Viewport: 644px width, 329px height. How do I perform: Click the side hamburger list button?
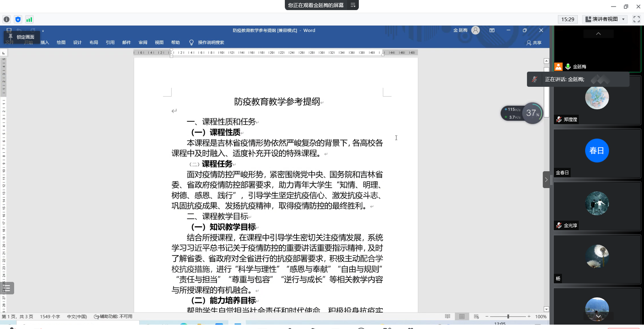click(x=7, y=288)
